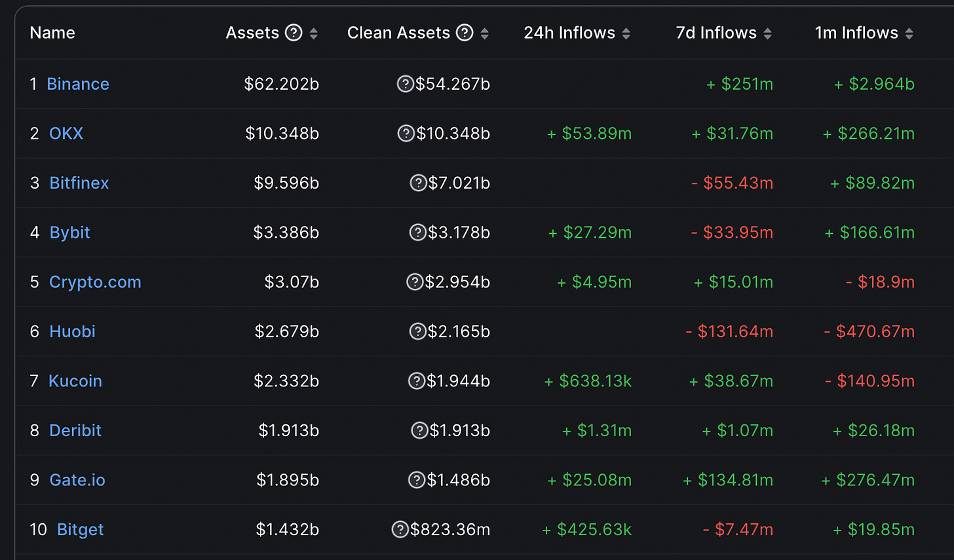Open the Huobi exchange link
This screenshot has width=954, height=560.
(x=72, y=331)
